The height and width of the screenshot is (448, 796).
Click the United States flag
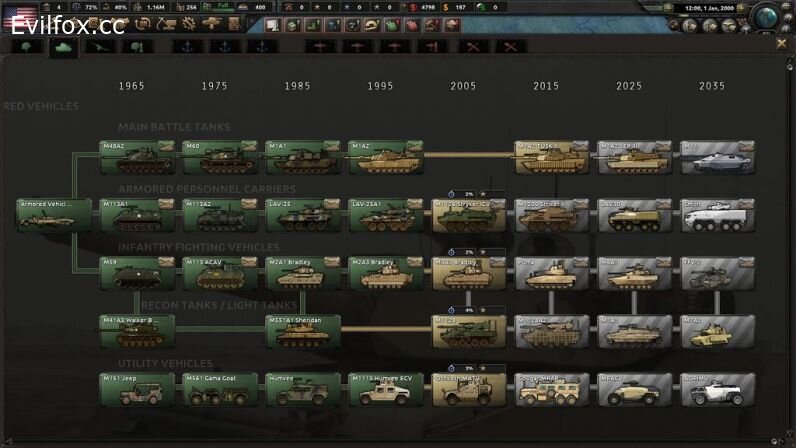pos(20,16)
